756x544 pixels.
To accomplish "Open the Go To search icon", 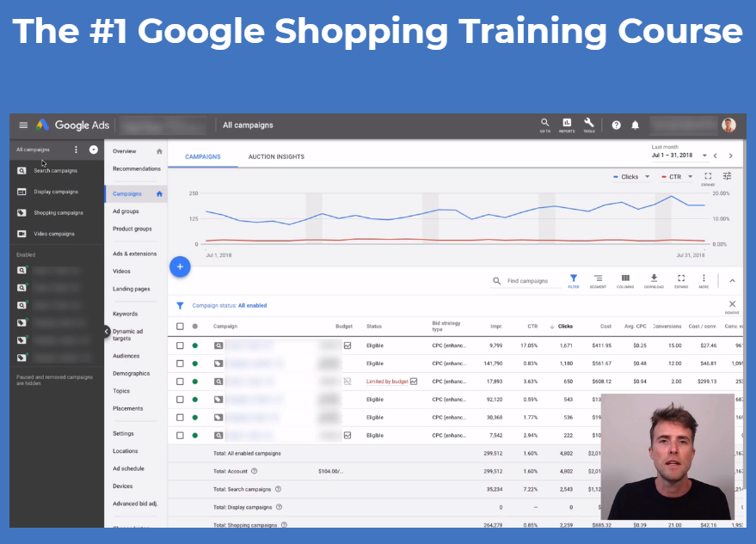I will point(544,125).
